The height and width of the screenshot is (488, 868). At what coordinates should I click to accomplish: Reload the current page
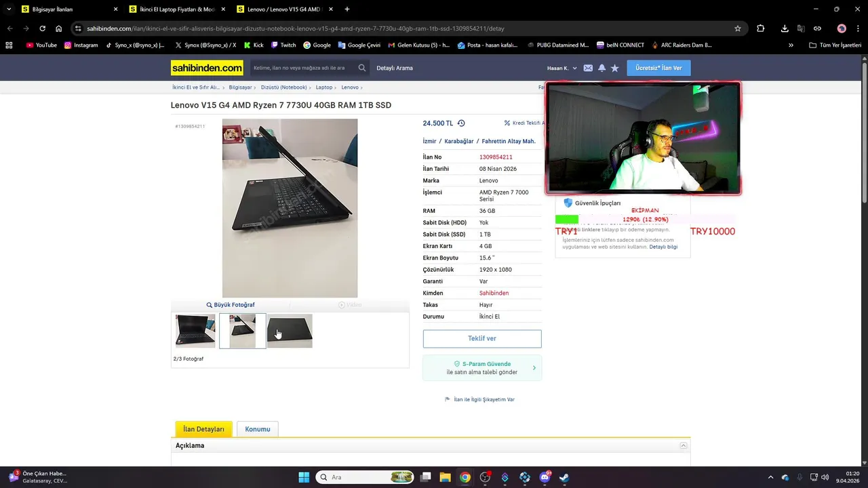(42, 28)
